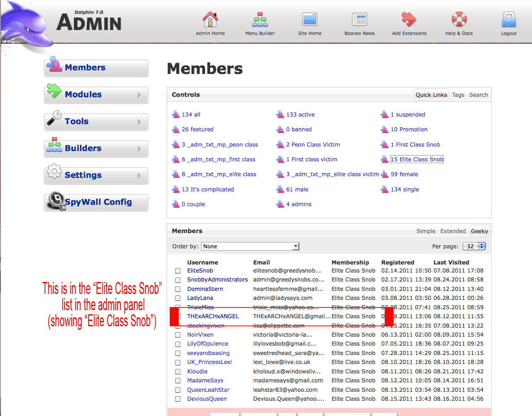Image resolution: width=532 pixels, height=416 pixels.
Task: Open the Menu Builder icon
Action: 260,19
